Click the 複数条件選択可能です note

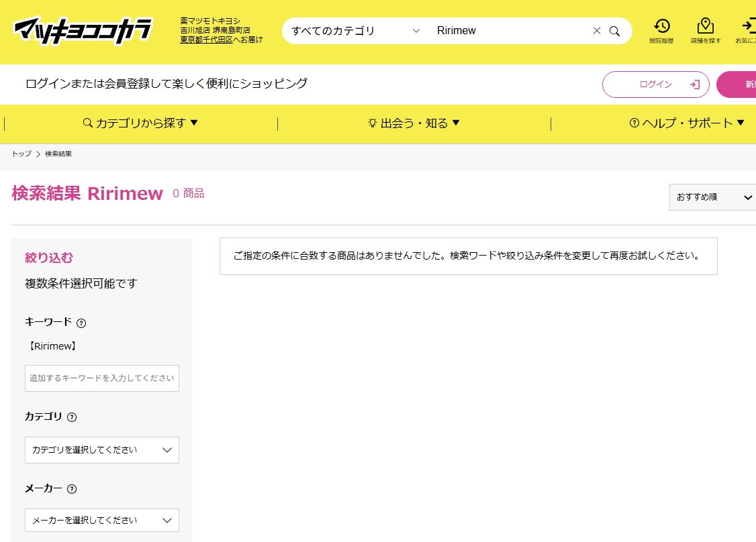(81, 283)
